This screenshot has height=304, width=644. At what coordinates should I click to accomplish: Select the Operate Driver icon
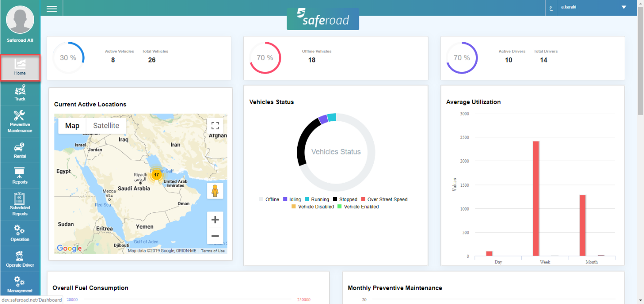(20, 256)
